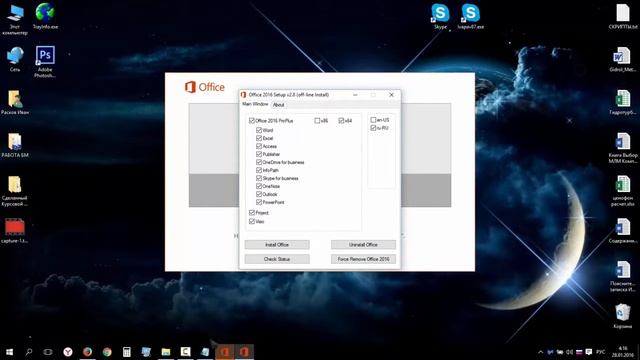This screenshot has width=640, height=360.
Task: Toggle the Visio checkbox
Action: pyautogui.click(x=252, y=221)
